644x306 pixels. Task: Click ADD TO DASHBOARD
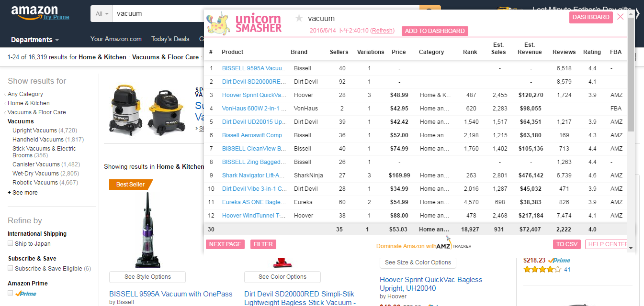point(435,31)
